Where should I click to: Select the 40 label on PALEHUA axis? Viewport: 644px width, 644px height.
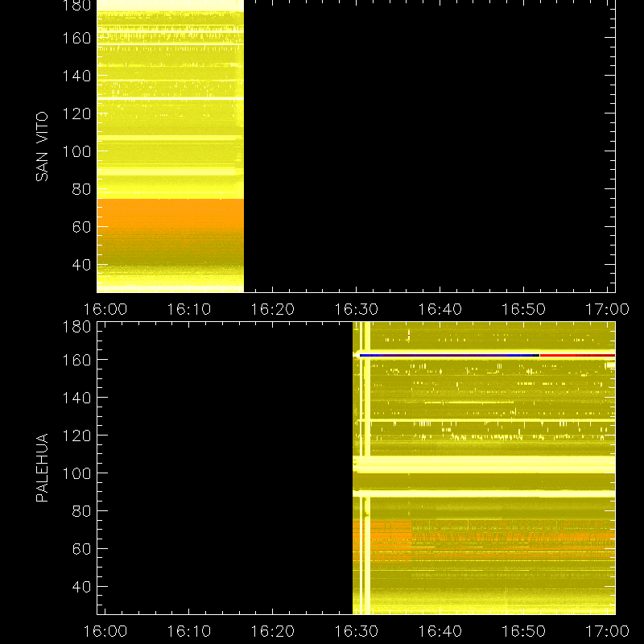point(81,587)
